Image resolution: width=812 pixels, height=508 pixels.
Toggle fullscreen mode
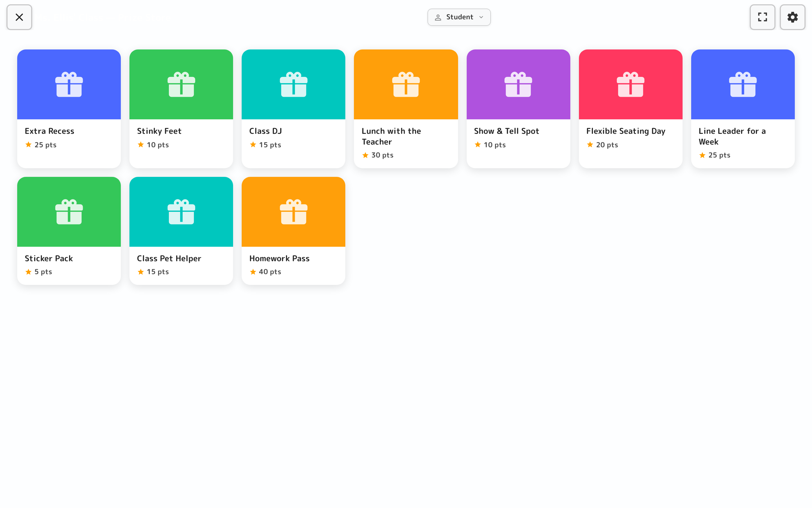coord(762,17)
